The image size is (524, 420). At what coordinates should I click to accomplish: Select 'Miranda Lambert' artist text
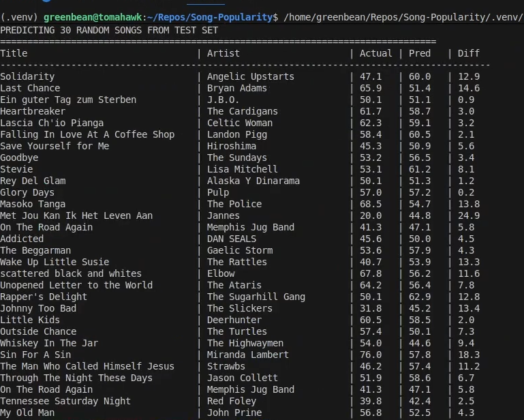(x=247, y=355)
